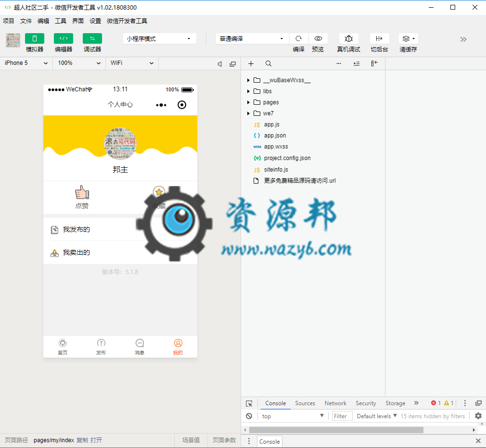Click the mini program three-dot menu icon
This screenshot has height=448, width=486.
tap(161, 105)
